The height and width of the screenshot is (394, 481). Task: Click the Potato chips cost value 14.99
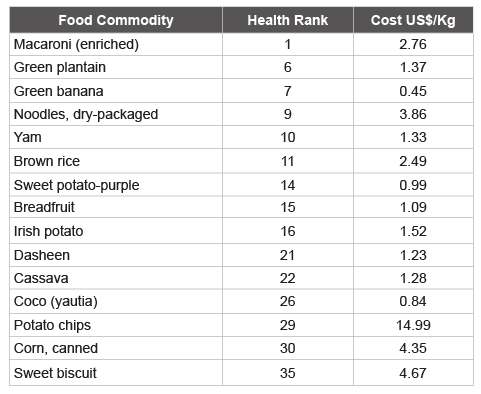[x=413, y=325]
